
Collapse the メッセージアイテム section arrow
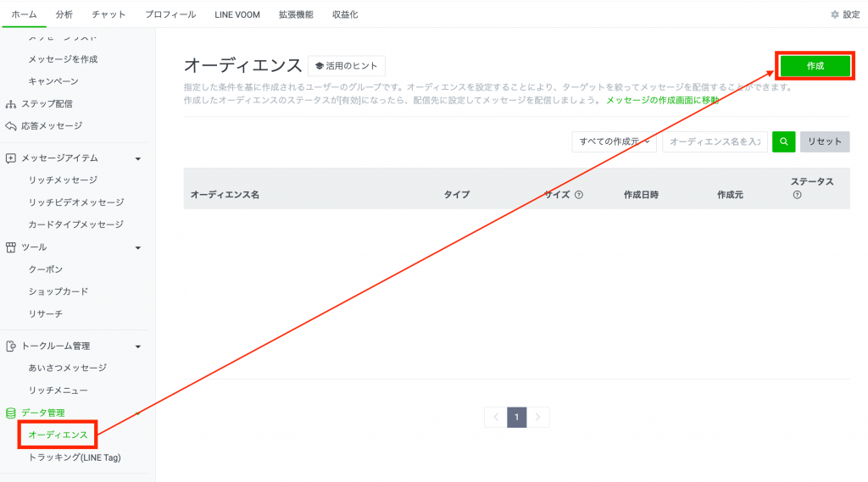pos(138,158)
